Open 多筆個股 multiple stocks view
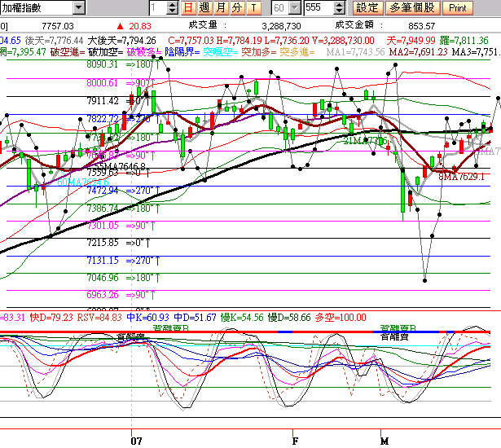This screenshot has height=448, width=501. pos(411,7)
